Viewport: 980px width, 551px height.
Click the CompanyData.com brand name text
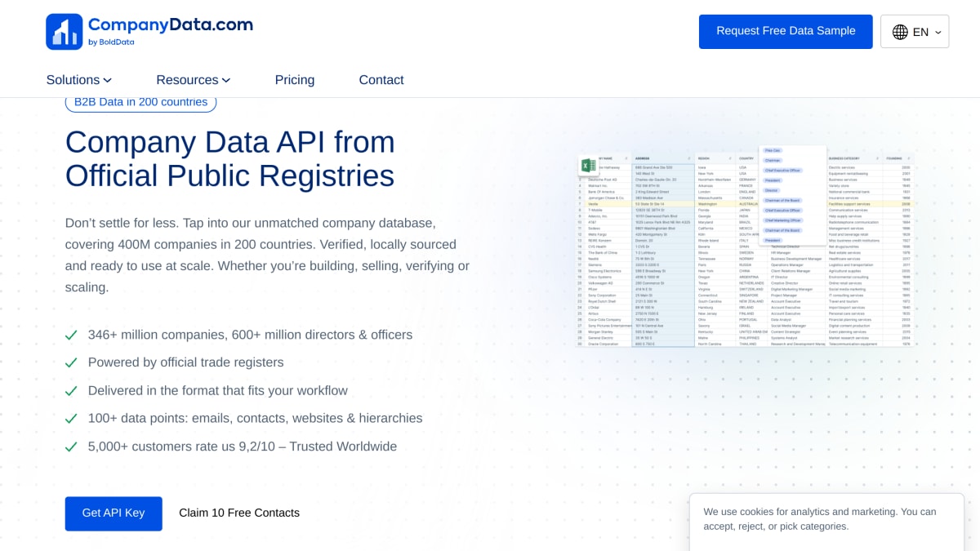click(171, 24)
